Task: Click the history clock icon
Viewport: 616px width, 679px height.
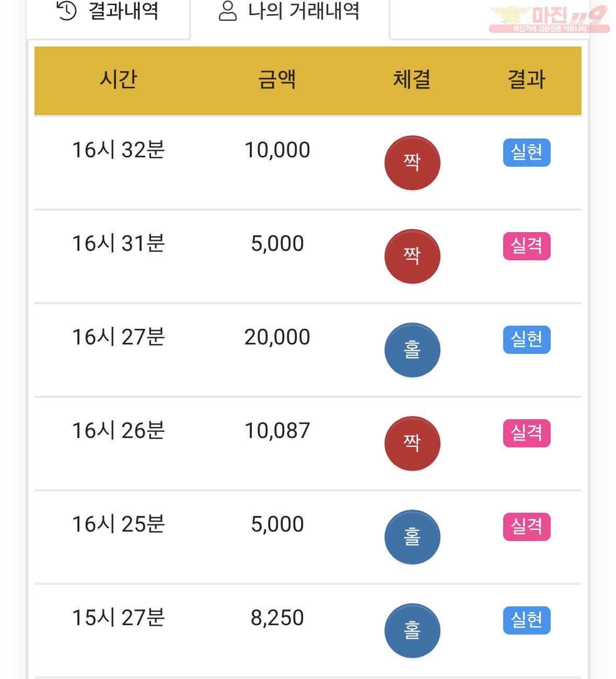Action: [66, 10]
